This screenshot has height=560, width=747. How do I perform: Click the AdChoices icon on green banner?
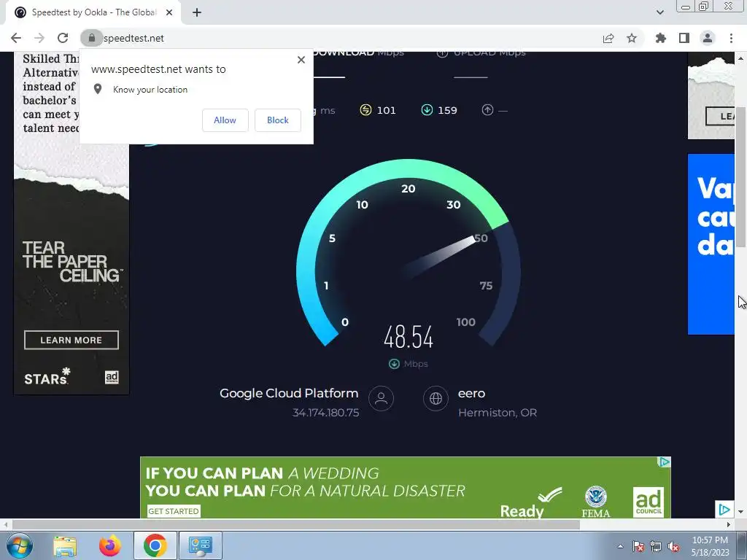[664, 462]
